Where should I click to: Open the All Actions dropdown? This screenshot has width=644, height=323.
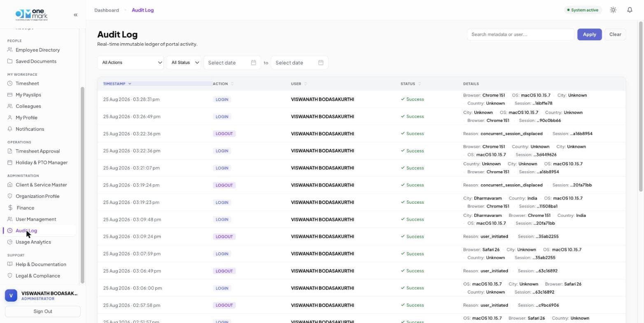tap(131, 63)
